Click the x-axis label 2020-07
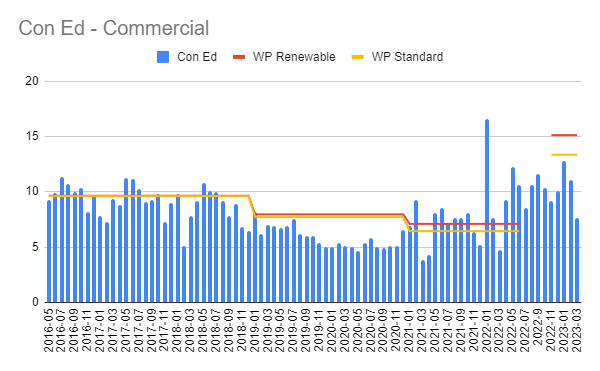The image size is (600, 371). click(x=370, y=330)
